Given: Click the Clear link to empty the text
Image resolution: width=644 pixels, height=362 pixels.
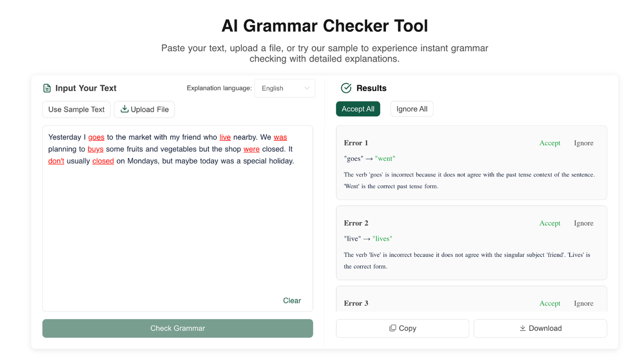Looking at the screenshot, I should tap(292, 300).
